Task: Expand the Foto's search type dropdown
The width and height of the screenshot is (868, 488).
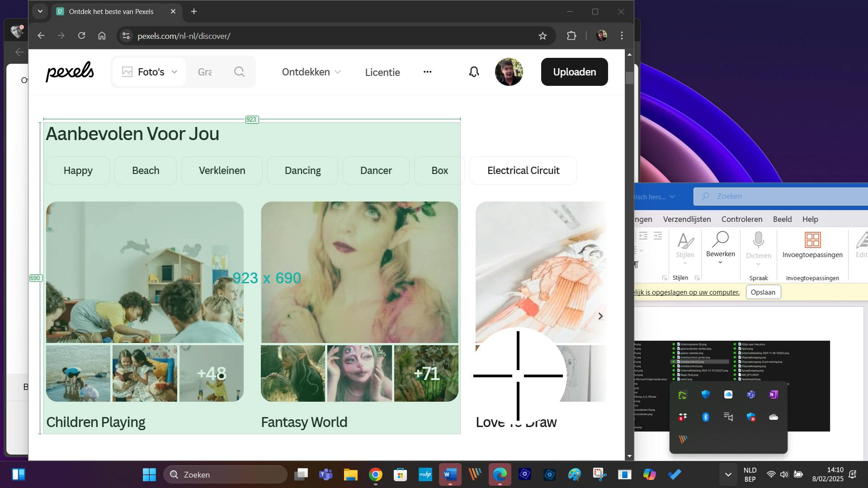Action: tap(150, 72)
